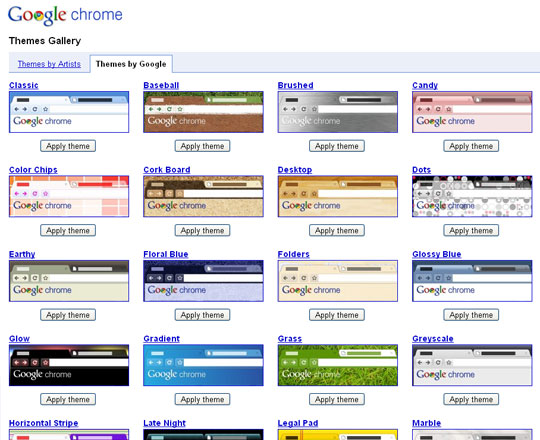Click the Candy theme preview thumbnail

472,112
